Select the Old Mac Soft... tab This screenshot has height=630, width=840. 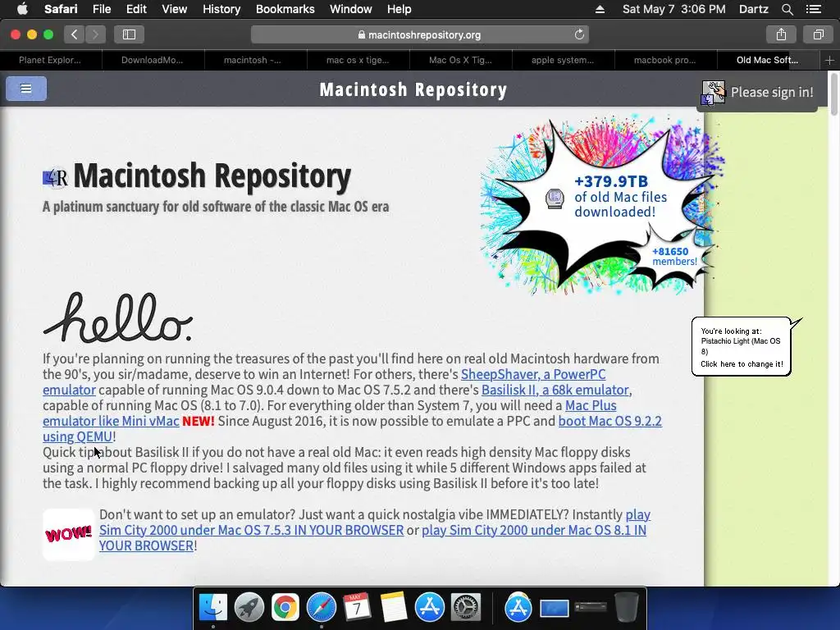click(x=768, y=60)
